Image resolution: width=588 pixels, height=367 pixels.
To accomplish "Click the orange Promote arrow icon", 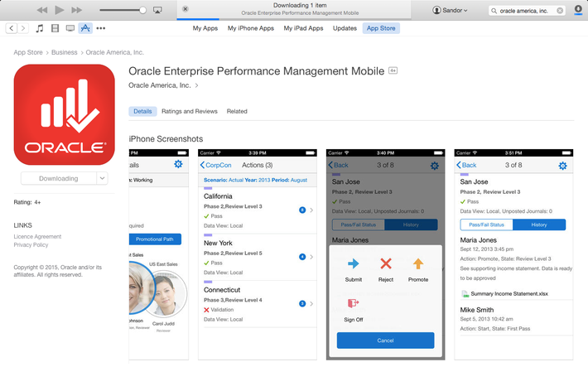I will point(418,263).
